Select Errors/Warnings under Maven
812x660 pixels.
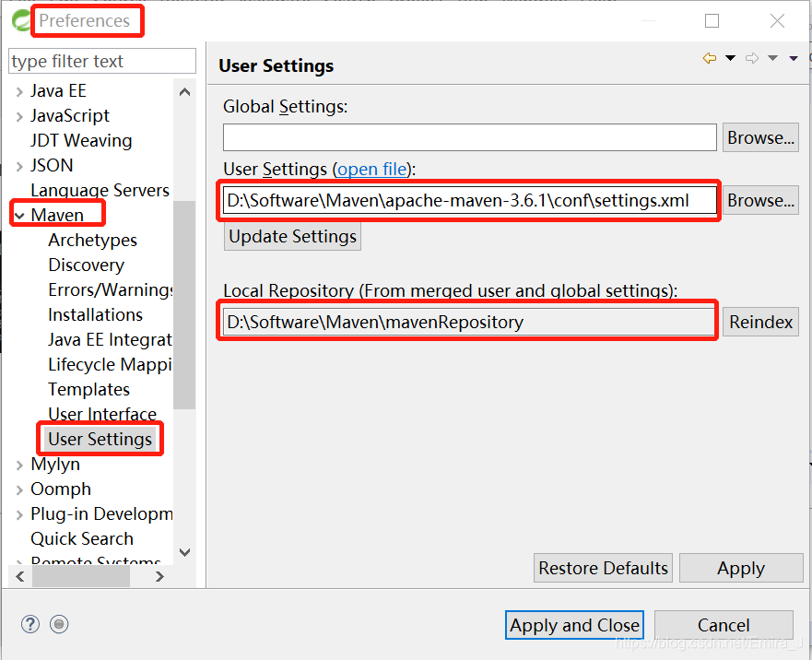(111, 289)
